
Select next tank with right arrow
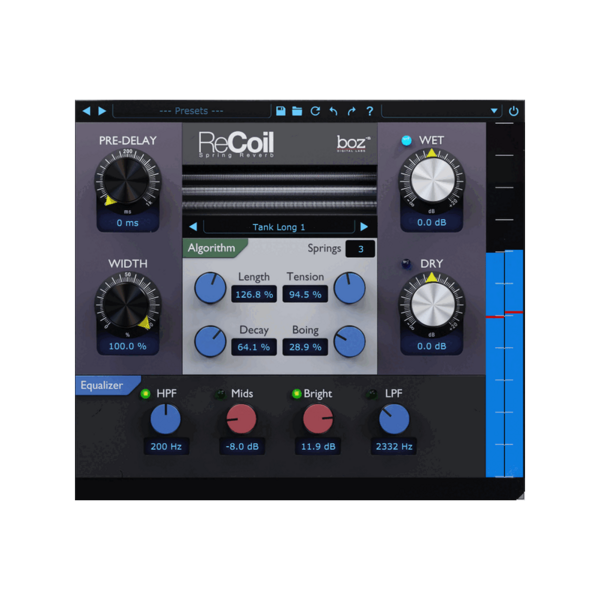pyautogui.click(x=364, y=227)
